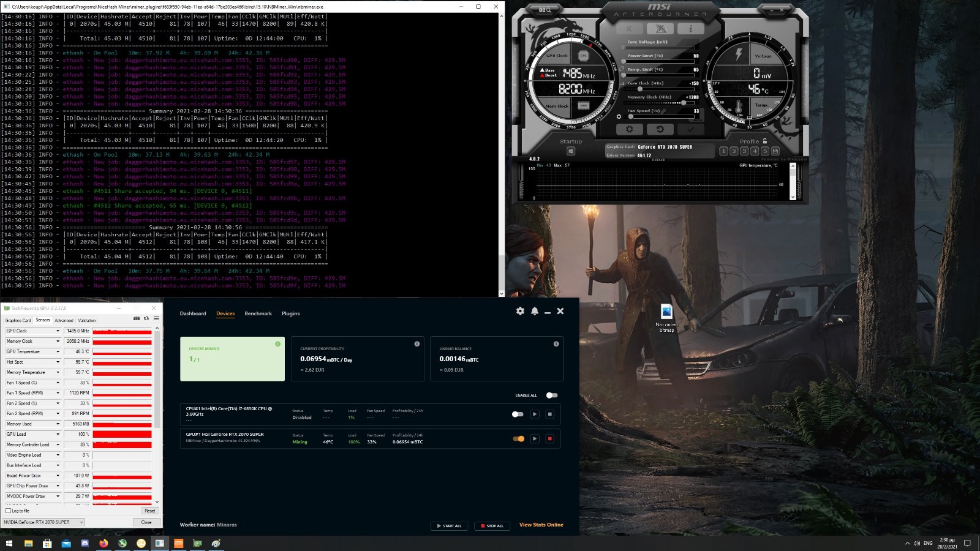Open Windows Start menu
This screenshot has width=980, height=551.
click(x=9, y=543)
